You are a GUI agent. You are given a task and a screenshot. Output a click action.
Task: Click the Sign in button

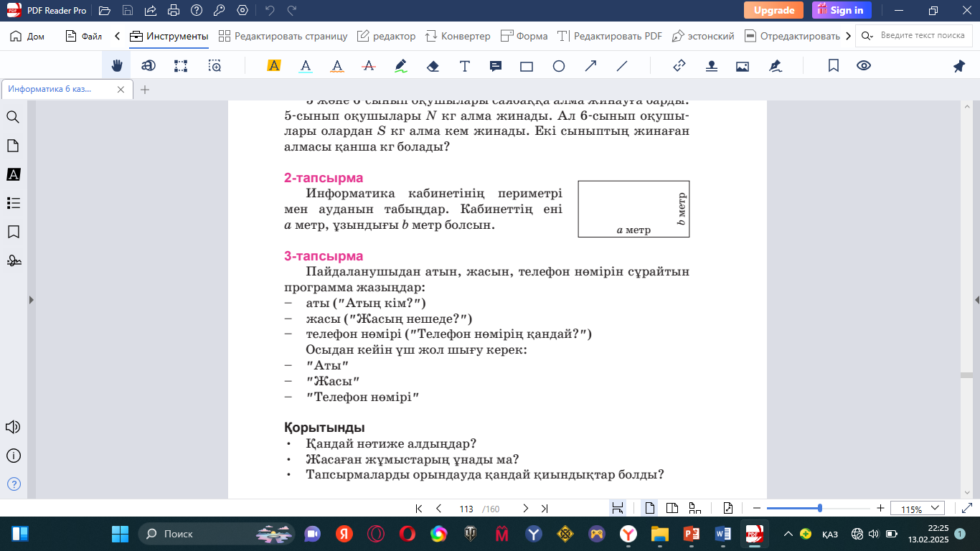coord(842,10)
